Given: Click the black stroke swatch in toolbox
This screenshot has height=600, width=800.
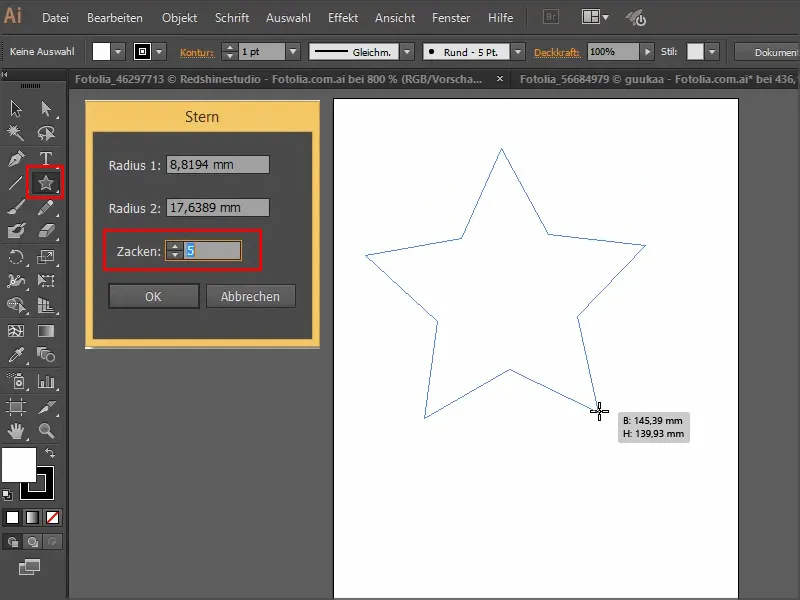Looking at the screenshot, I should click(x=45, y=489).
